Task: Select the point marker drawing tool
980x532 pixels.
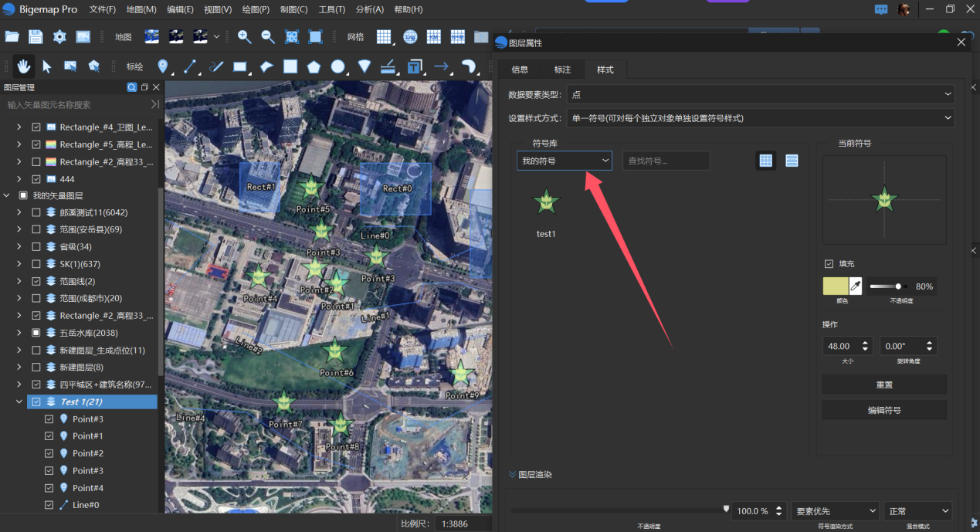Action: click(x=163, y=66)
